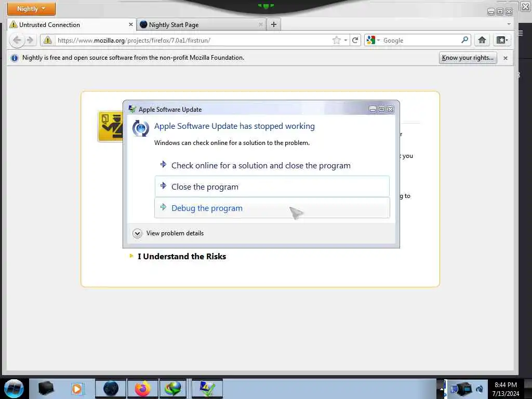The width and height of the screenshot is (532, 399).
Task: Close the Apple Software Update dialog
Action: pyautogui.click(x=391, y=109)
